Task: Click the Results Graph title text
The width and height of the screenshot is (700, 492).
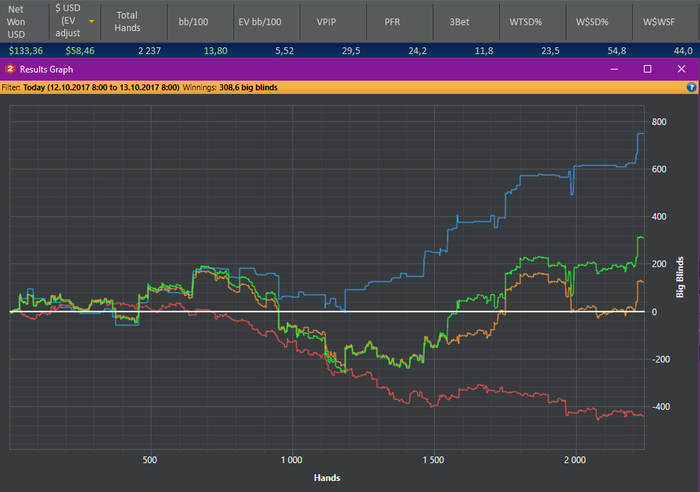Action: 46,70
